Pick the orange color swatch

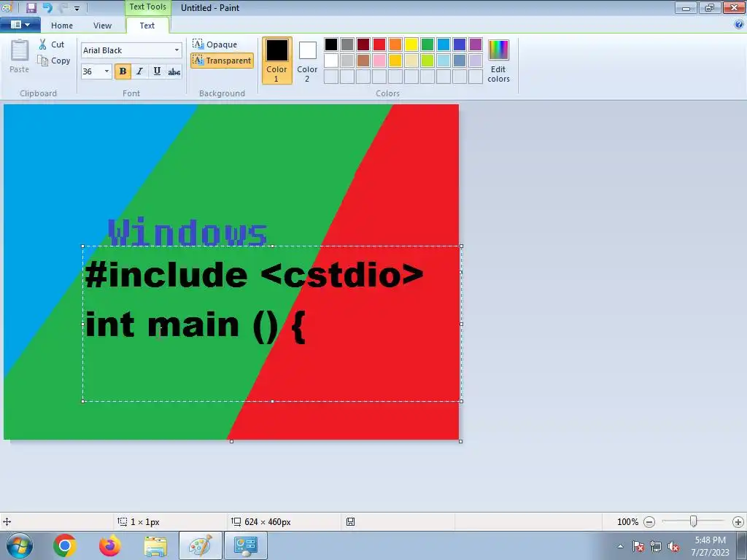pyautogui.click(x=395, y=44)
